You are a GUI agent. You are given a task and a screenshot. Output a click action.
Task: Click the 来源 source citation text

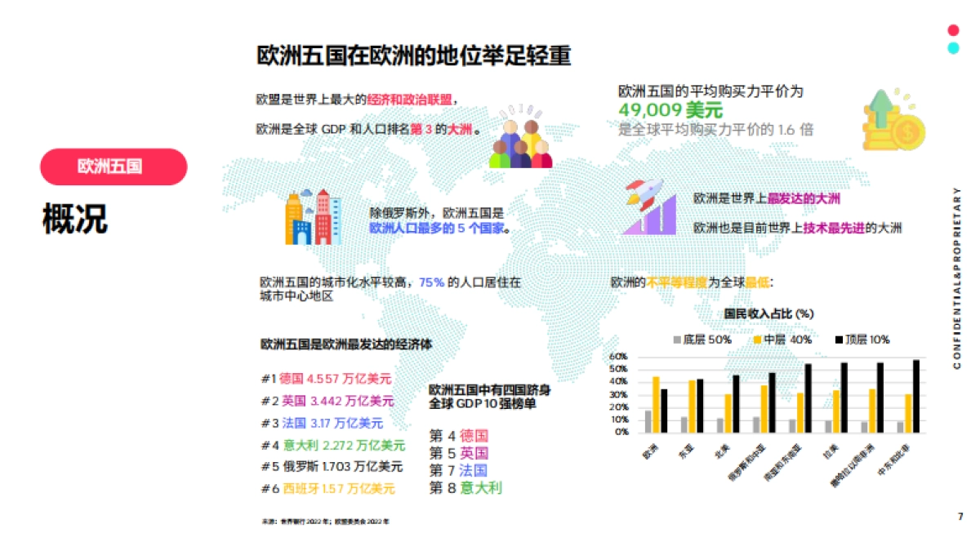326,518
